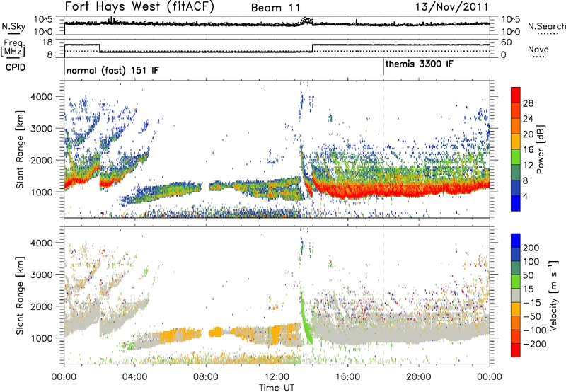This screenshot has width=566, height=392.
Task: Click the 'Power [dB]' colorbar label
Action: tap(541, 149)
